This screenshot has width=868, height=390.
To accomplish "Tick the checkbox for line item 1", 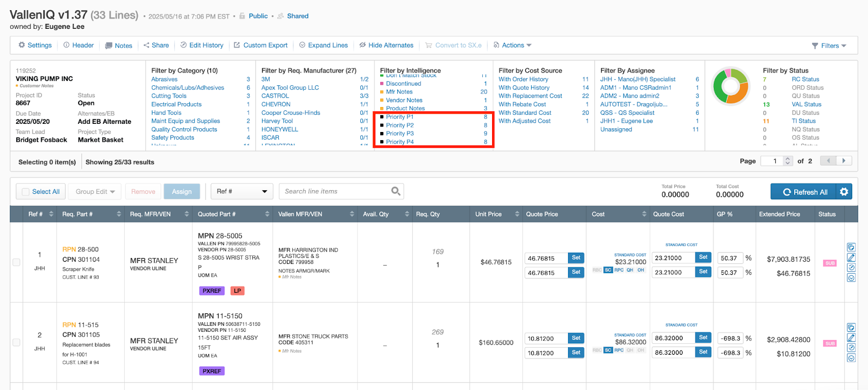I will pyautogui.click(x=16, y=262).
